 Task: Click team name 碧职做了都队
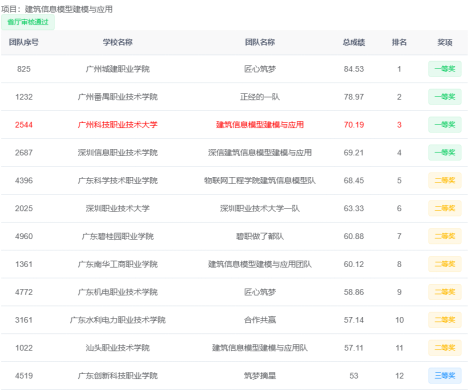(x=260, y=236)
